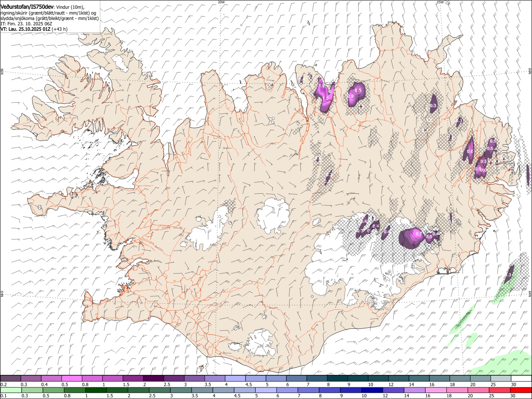Click the 20W longitude label at top
532x399 pixels.
click(x=221, y=2)
